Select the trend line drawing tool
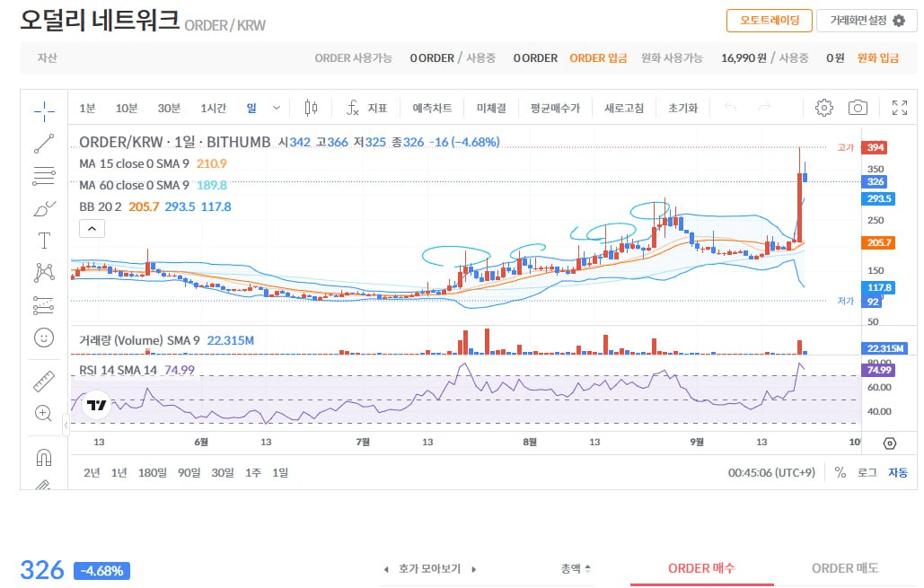This screenshot has height=588, width=924. tap(44, 144)
